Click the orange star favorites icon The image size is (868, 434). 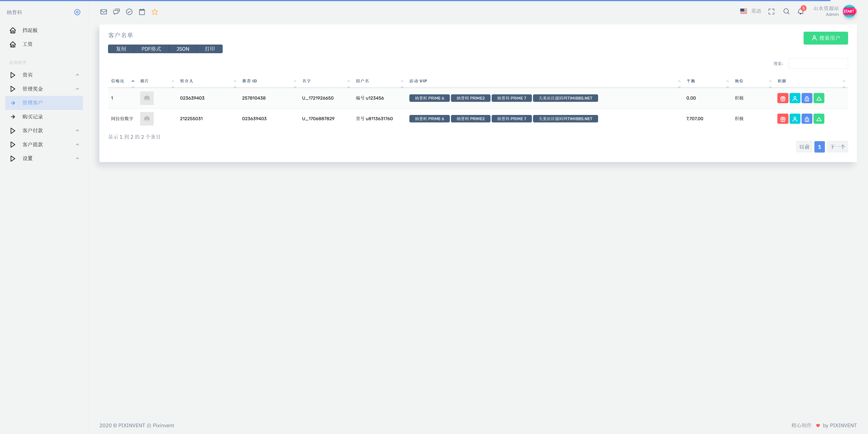coord(155,12)
